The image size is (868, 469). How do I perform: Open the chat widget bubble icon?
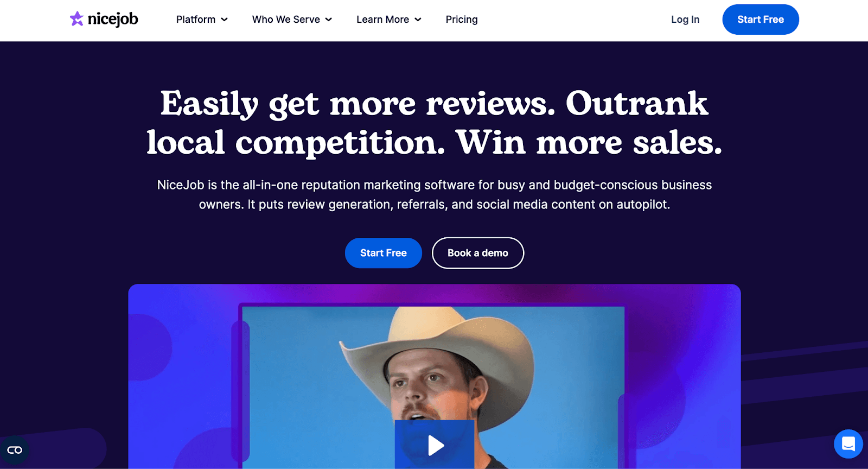[848, 444]
